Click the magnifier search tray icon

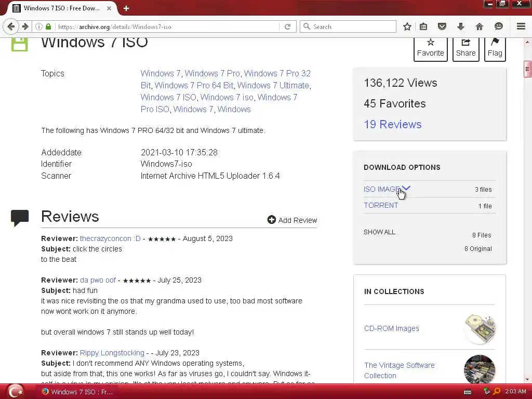click(x=497, y=392)
